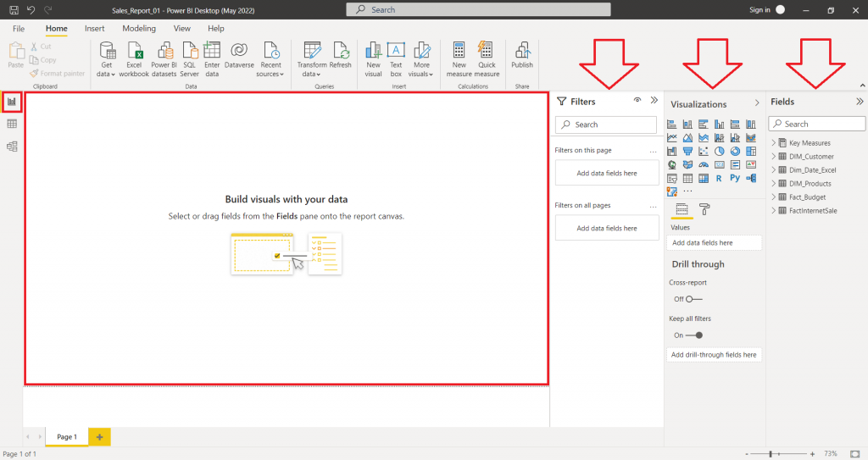This screenshot has width=868, height=460.
Task: Click the Filters pane search field
Action: (606, 125)
